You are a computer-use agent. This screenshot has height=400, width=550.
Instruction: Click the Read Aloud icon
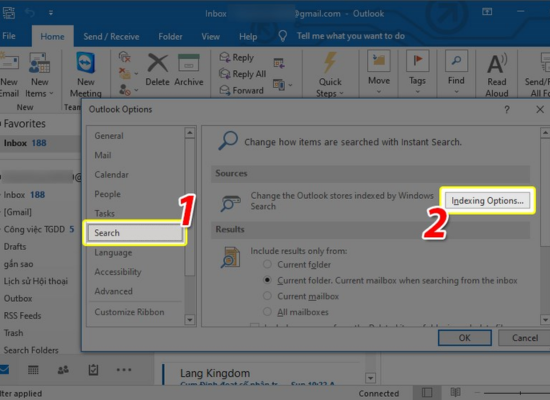coord(497,64)
